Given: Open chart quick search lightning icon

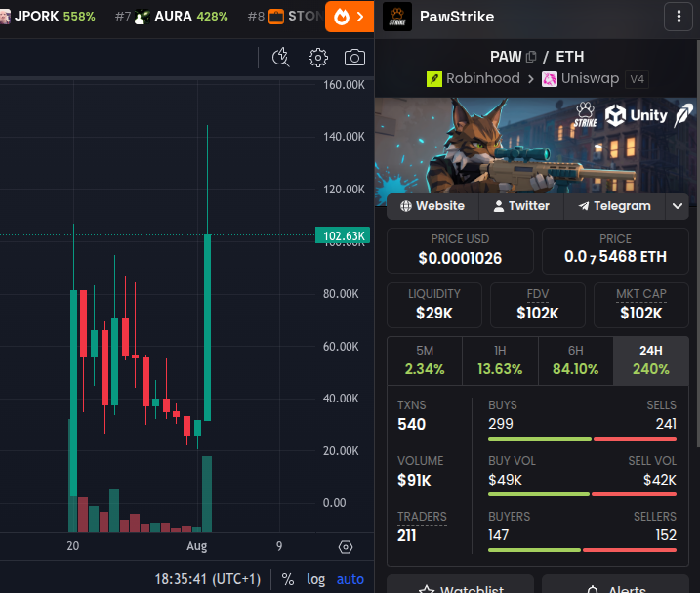Looking at the screenshot, I should (x=281, y=58).
